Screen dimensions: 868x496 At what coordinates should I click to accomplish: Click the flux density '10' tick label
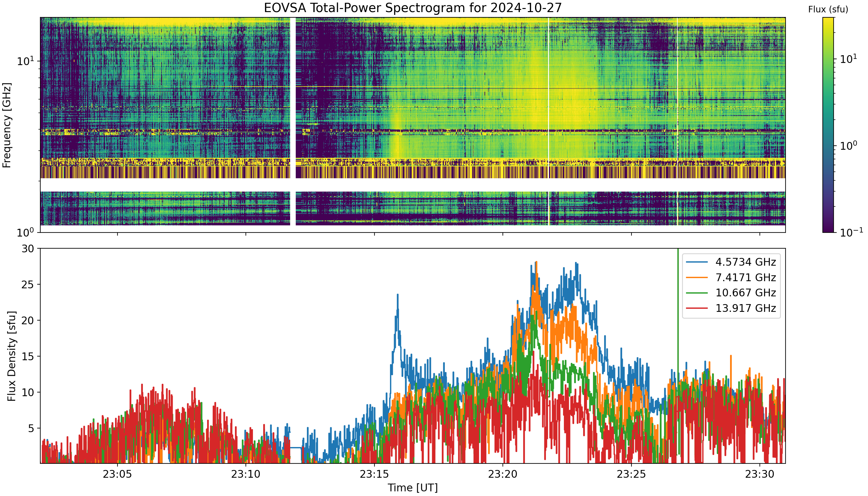(28, 392)
